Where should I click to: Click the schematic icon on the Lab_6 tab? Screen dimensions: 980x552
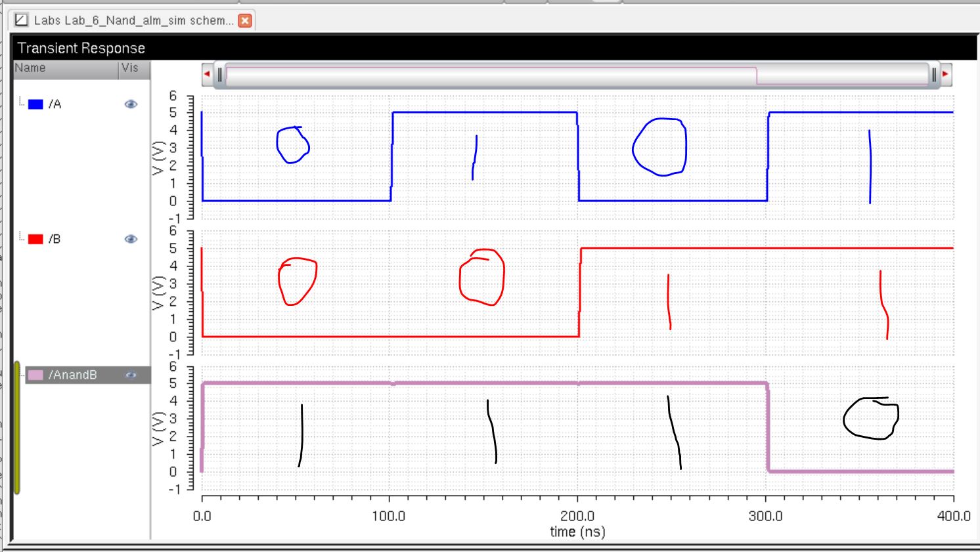[22, 20]
